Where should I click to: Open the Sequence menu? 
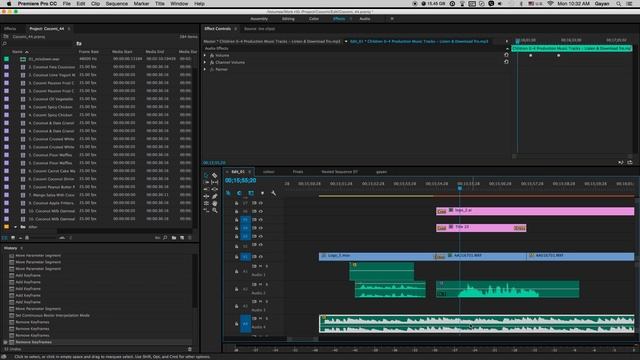point(117,4)
